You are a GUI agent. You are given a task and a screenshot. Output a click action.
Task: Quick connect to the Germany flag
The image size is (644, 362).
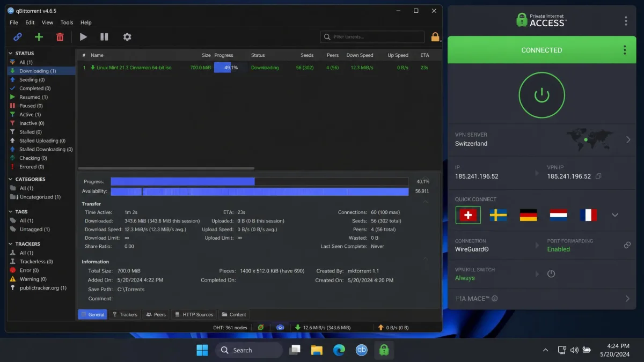pyautogui.click(x=529, y=215)
